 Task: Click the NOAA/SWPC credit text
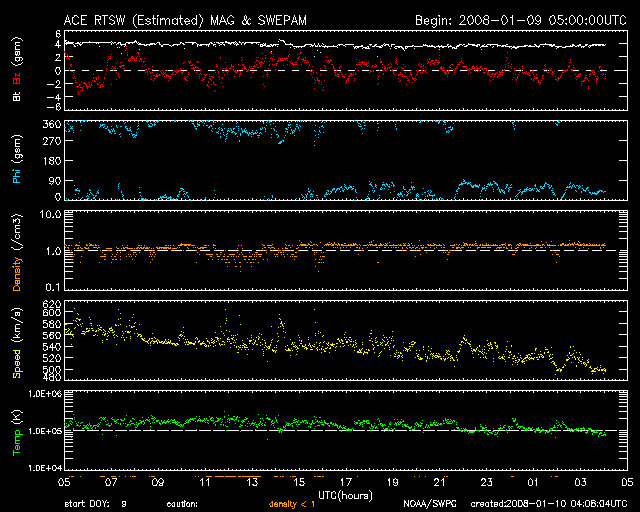[x=427, y=502]
